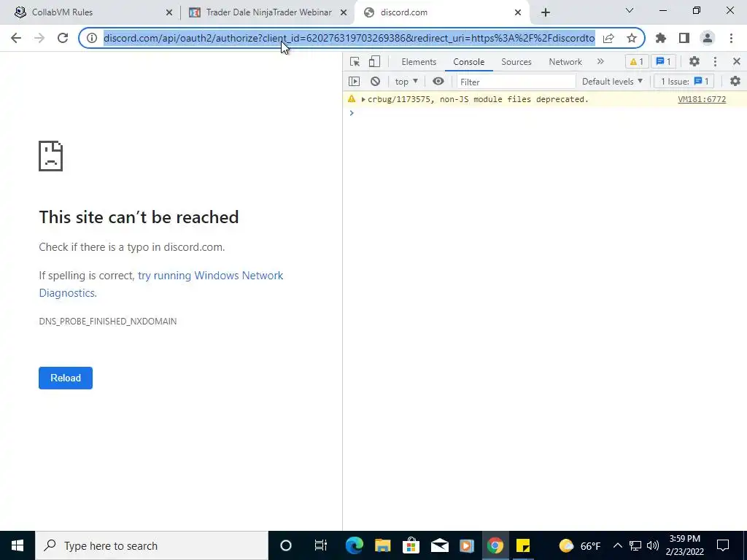
Task: Click the sad page error icon
Action: pos(51,156)
